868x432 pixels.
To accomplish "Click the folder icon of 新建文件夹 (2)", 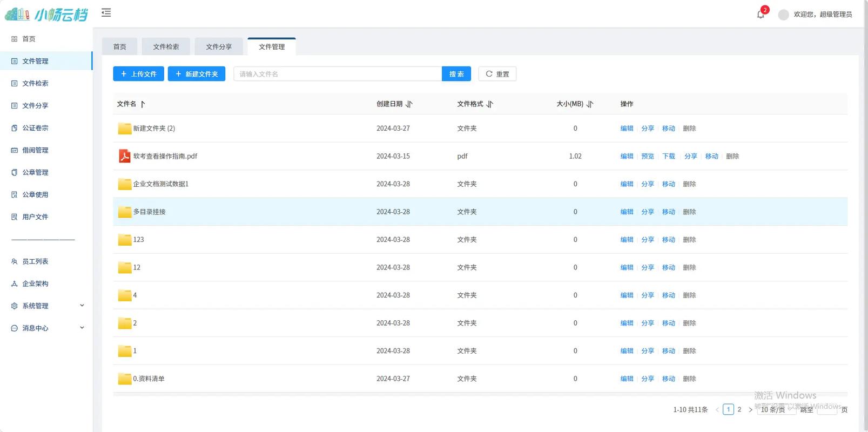I will [125, 129].
